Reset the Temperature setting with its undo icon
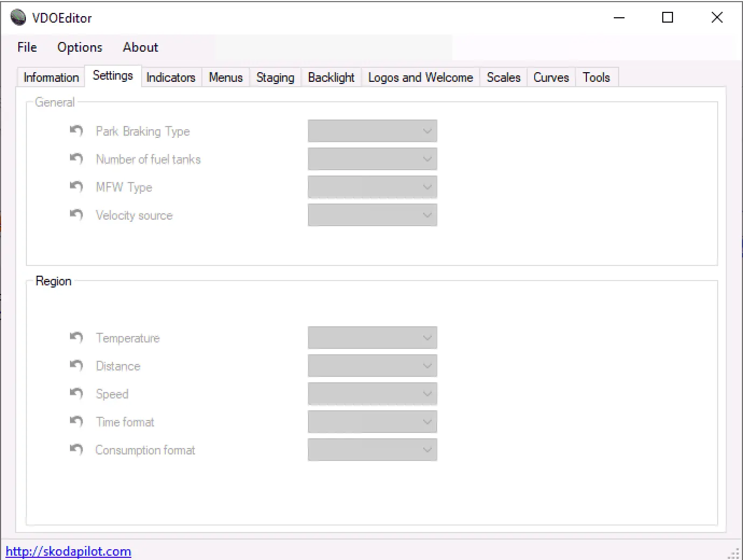 click(x=76, y=338)
